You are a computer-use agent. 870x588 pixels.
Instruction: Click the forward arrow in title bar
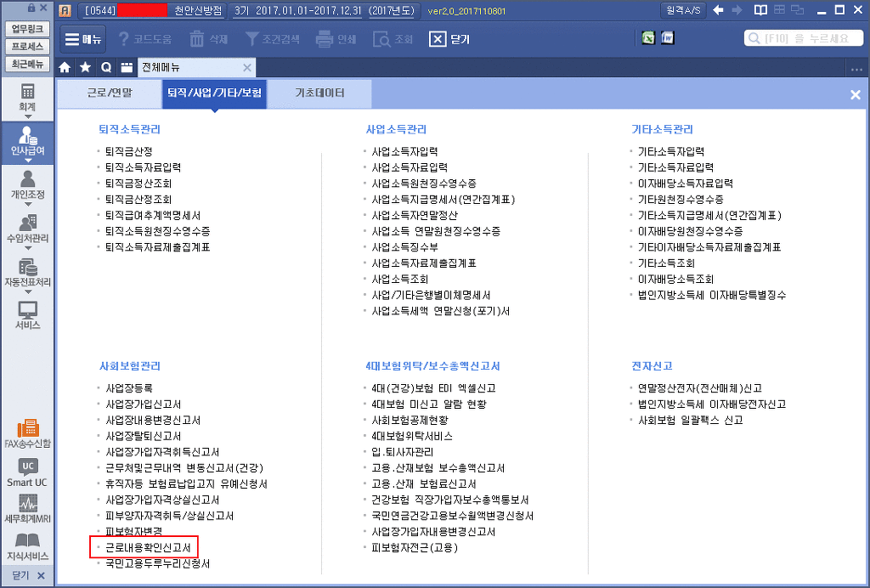pyautogui.click(x=737, y=10)
